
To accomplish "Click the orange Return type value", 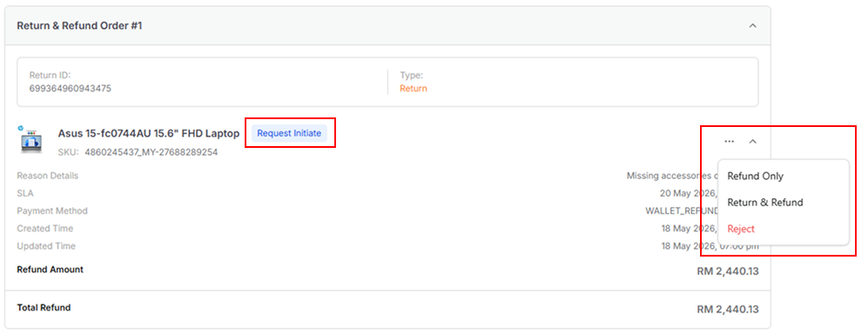I will pyautogui.click(x=414, y=89).
